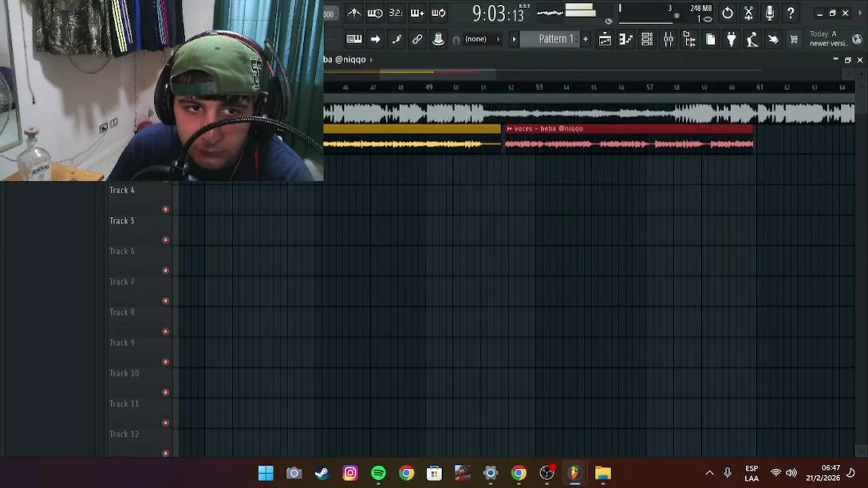Image resolution: width=868 pixels, height=488 pixels.
Task: Open the Mixer window
Action: point(668,39)
